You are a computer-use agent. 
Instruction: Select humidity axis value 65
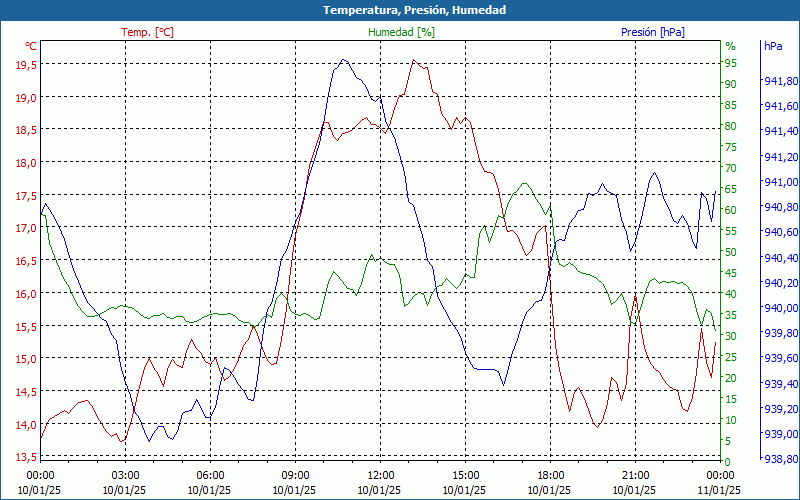point(731,189)
